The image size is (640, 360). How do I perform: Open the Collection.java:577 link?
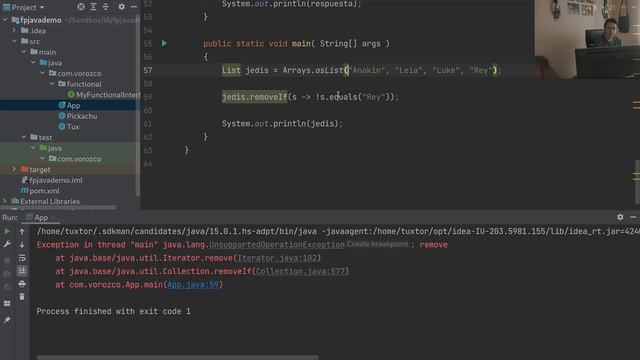pos(300,271)
